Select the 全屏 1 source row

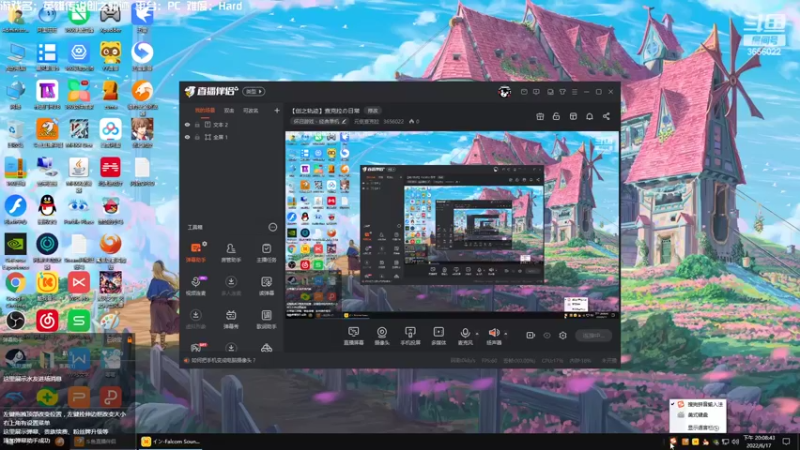(231, 137)
